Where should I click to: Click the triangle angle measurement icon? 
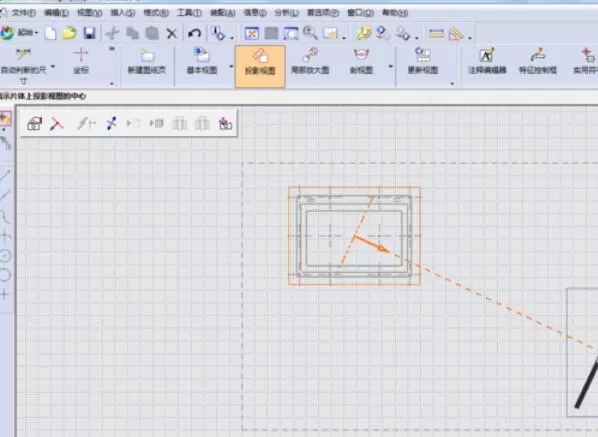[x=456, y=34]
